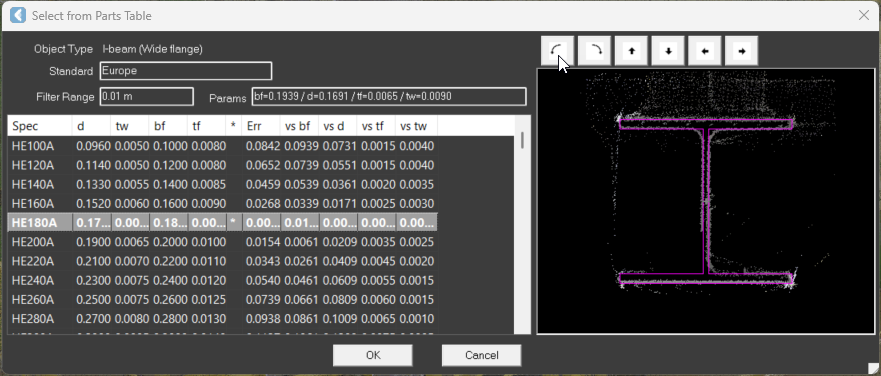The height and width of the screenshot is (376, 881).
Task: Confirm selection with OK button
Action: tap(373, 355)
